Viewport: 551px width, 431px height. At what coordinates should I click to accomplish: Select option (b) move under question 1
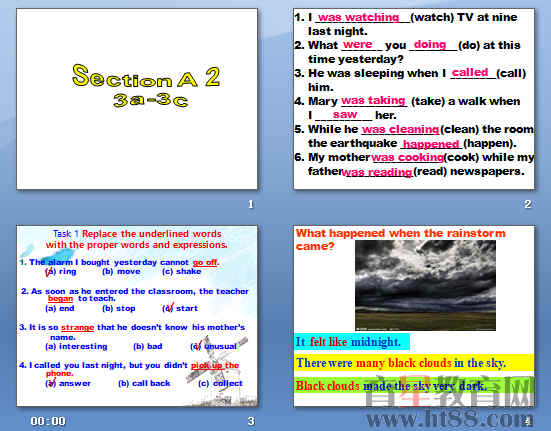pos(121,272)
